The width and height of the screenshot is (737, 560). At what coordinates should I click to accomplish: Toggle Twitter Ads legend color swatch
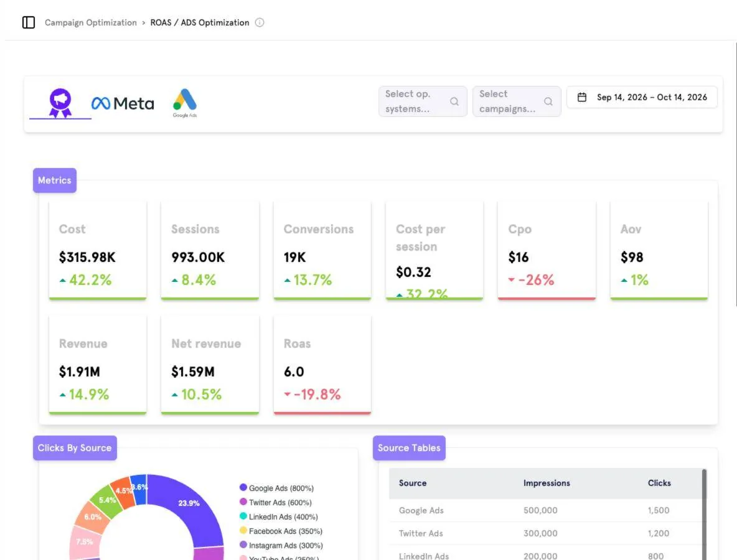coord(243,502)
